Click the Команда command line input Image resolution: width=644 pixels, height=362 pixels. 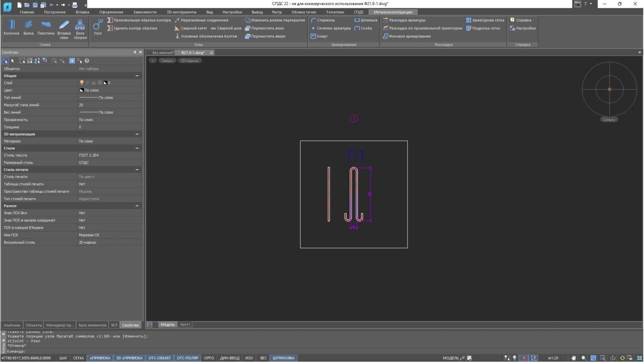83,351
